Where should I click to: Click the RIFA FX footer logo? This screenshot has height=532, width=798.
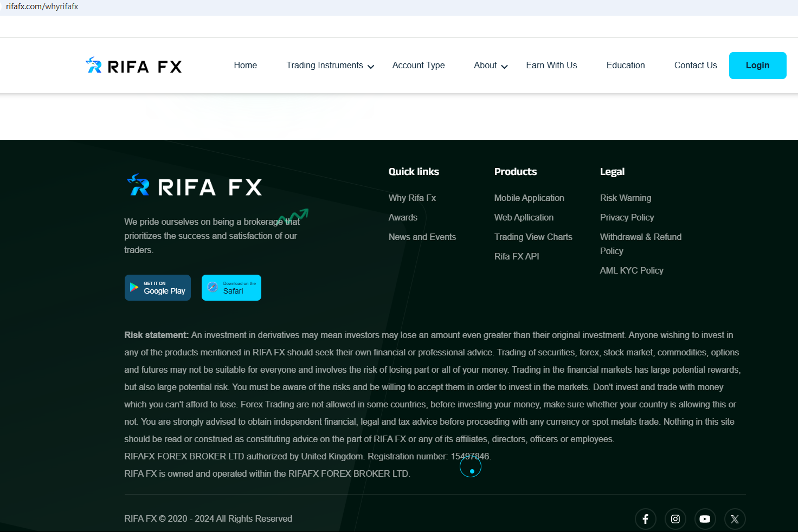coord(194,185)
